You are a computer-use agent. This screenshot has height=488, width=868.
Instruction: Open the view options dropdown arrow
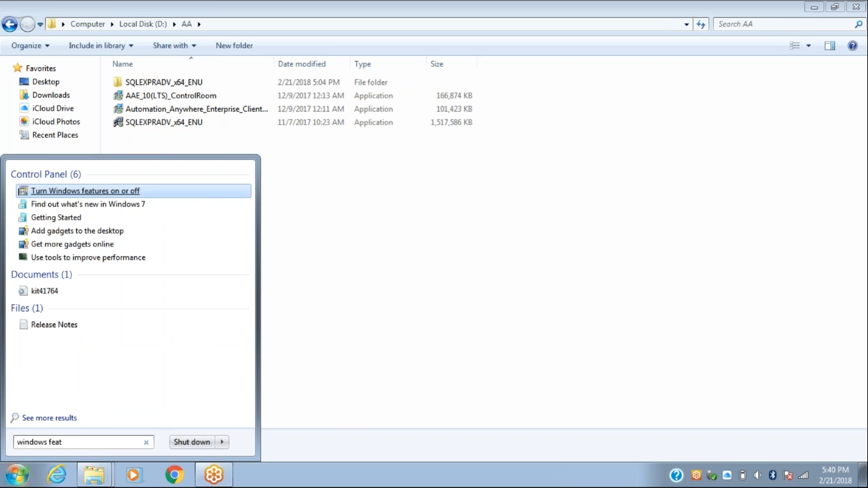pos(808,46)
